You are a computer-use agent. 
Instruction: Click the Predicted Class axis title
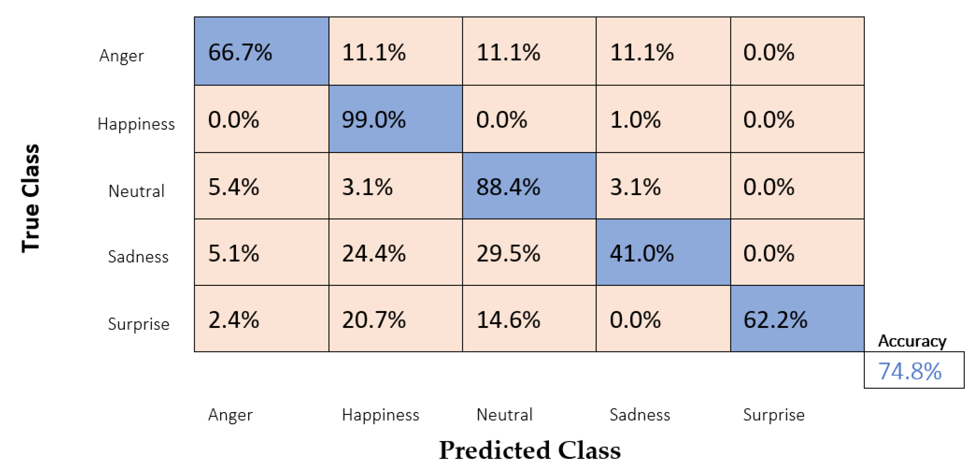530,450
